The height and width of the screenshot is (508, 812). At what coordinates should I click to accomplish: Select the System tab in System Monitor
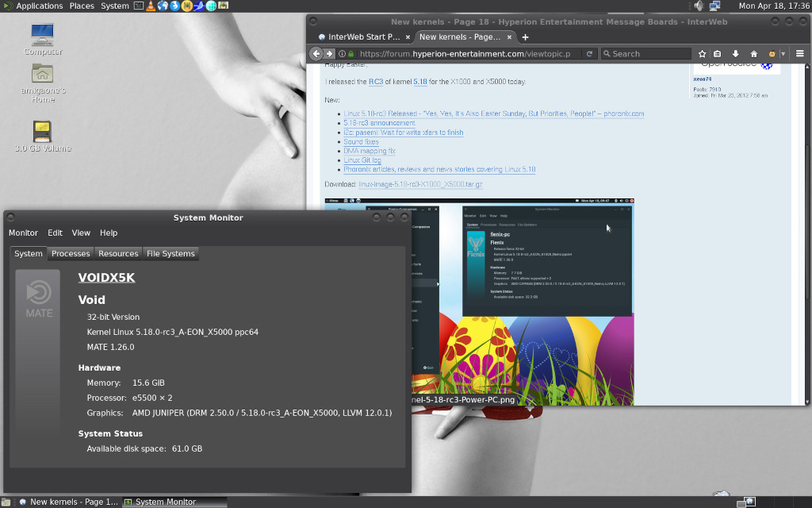(29, 253)
